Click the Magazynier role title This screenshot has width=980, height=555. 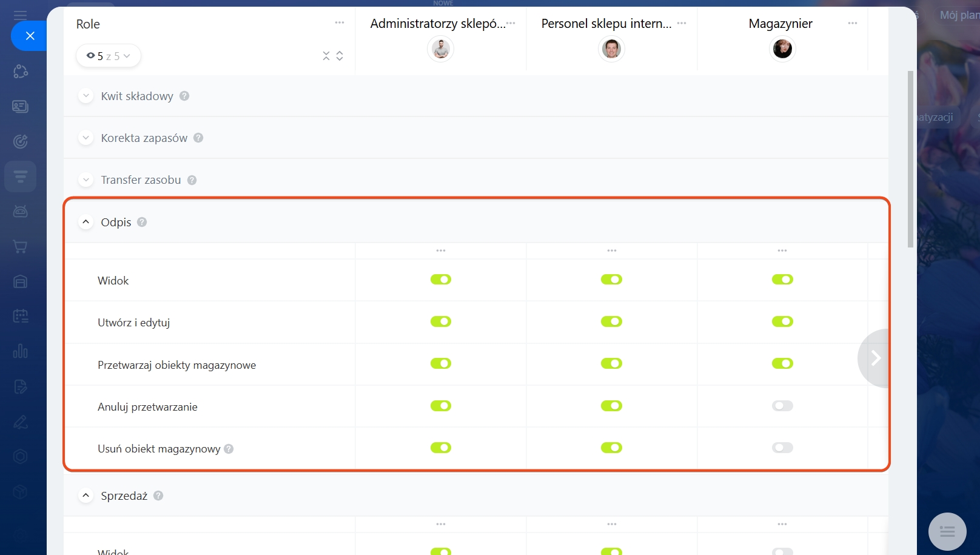(x=780, y=24)
